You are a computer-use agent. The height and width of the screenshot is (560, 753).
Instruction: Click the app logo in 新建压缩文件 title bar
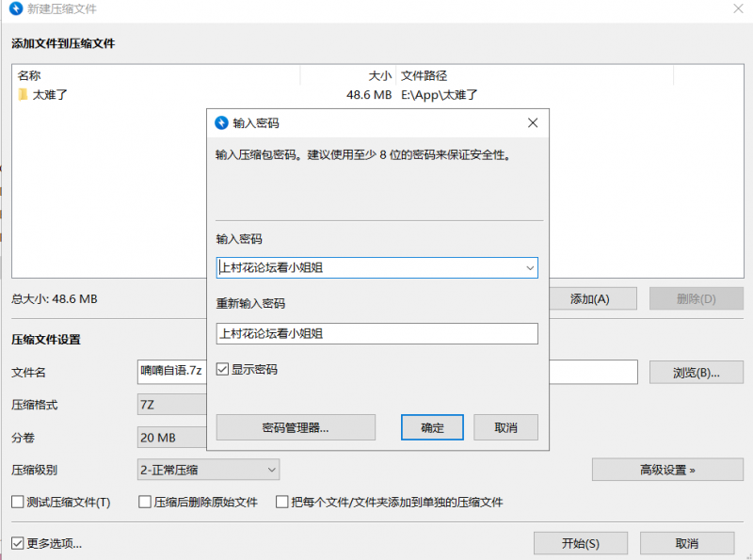(12, 9)
